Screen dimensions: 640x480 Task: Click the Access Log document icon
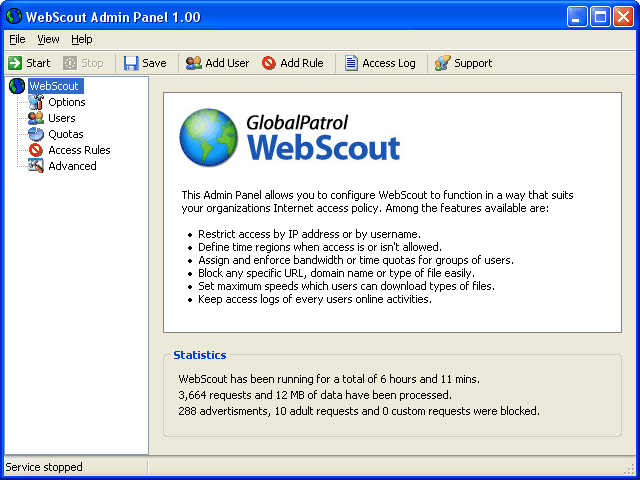(x=351, y=63)
